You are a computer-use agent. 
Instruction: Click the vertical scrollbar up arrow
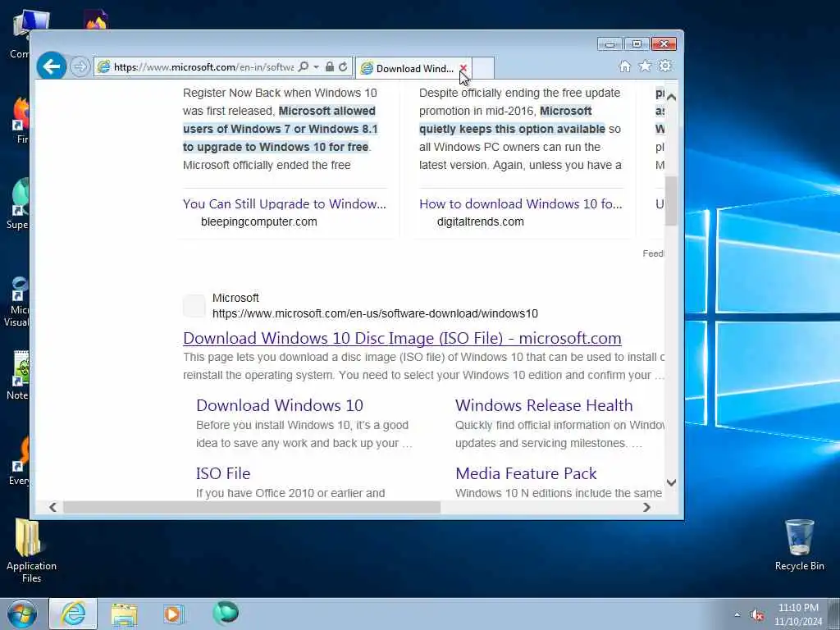click(671, 97)
